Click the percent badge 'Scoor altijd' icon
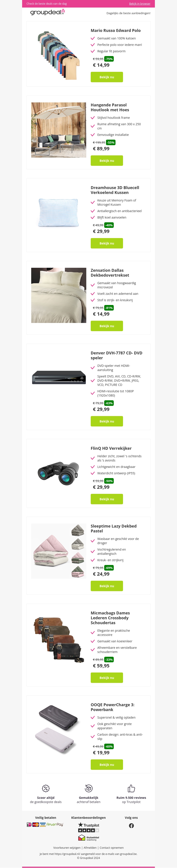 point(46,788)
